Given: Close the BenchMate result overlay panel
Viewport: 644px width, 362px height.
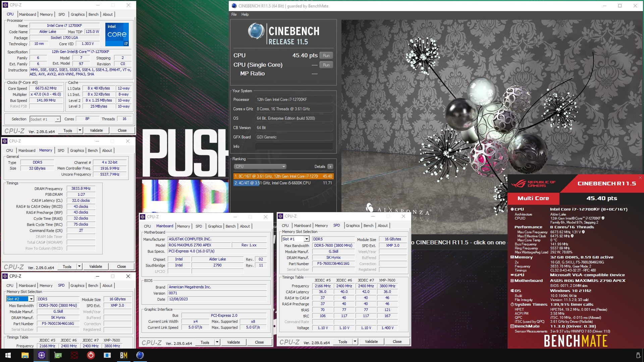Looking at the screenshot, I should tap(640, 178).
